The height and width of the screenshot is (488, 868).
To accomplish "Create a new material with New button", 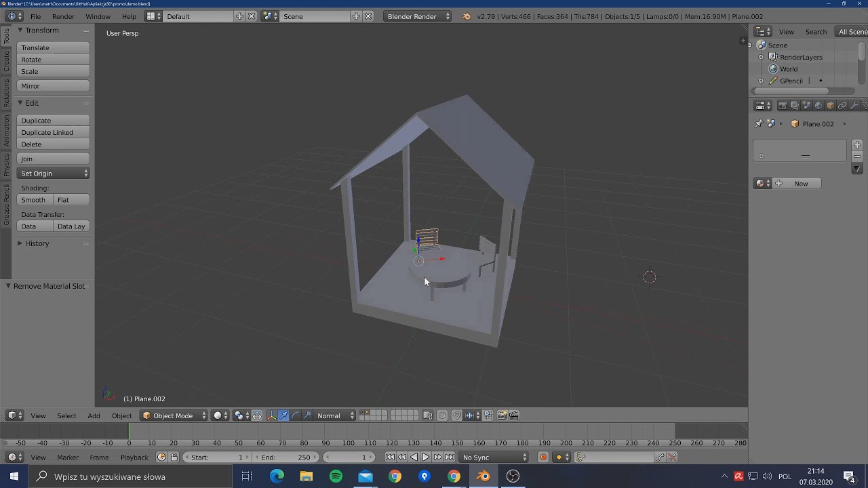I will pyautogui.click(x=797, y=184).
